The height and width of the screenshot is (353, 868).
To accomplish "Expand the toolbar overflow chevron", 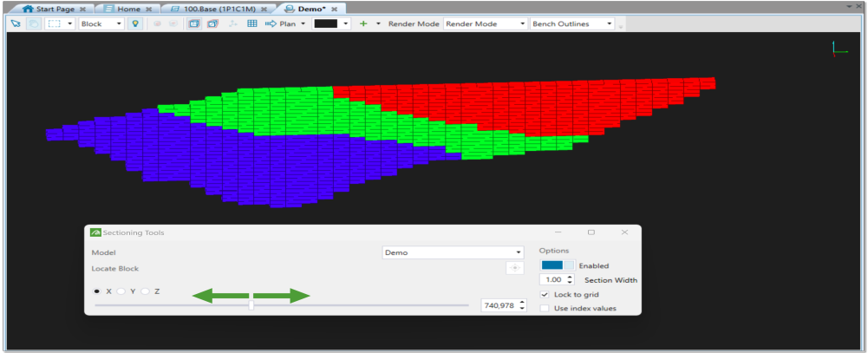I will pyautogui.click(x=621, y=27).
